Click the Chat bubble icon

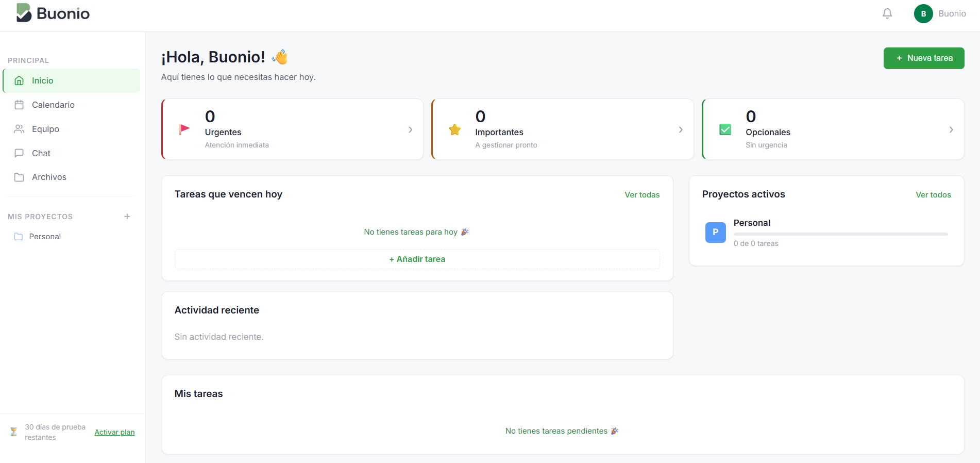point(19,153)
